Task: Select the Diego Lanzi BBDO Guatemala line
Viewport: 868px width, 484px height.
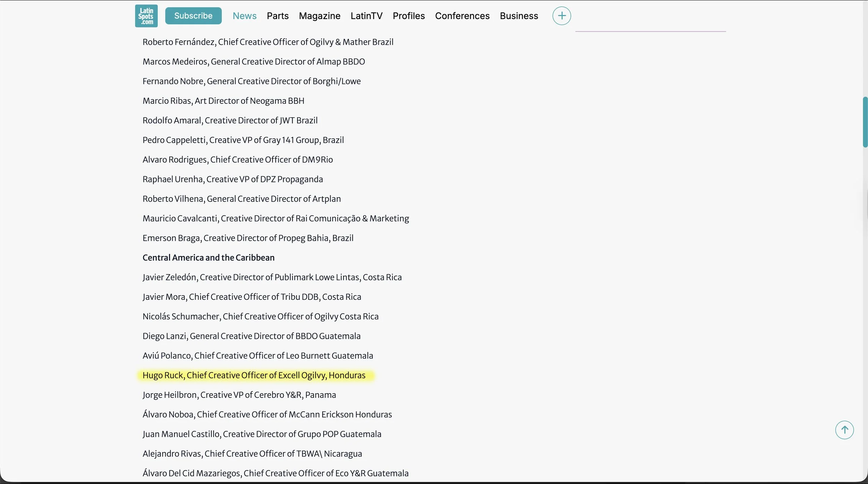Action: point(251,336)
